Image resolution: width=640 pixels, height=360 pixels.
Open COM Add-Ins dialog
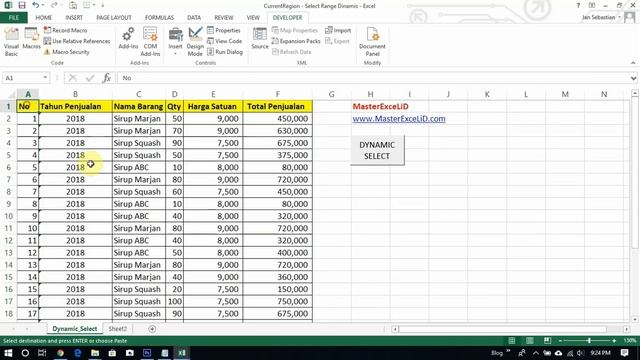[150, 42]
